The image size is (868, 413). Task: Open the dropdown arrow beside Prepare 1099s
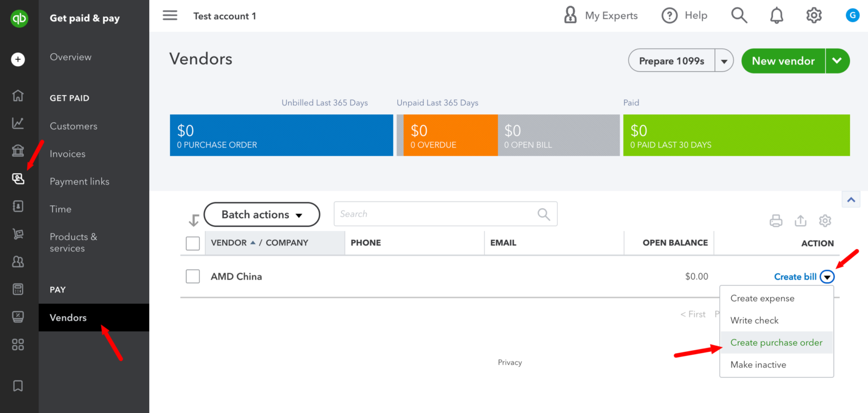coord(724,61)
